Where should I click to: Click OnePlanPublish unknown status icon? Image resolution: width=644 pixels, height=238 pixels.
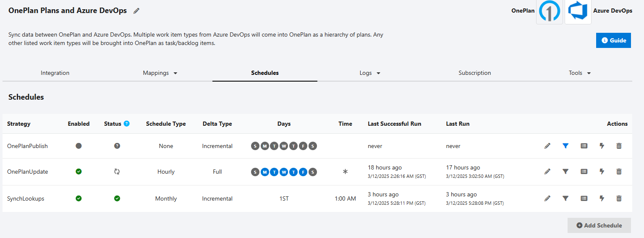point(117,146)
